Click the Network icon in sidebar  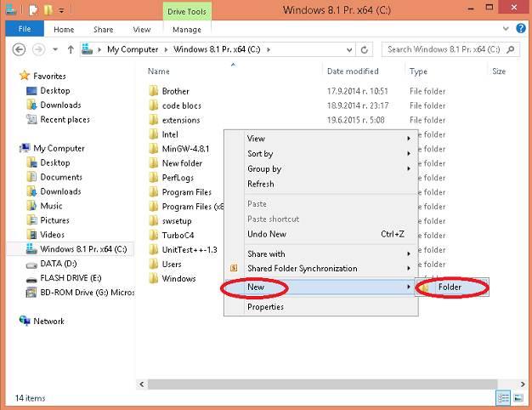[x=25, y=321]
